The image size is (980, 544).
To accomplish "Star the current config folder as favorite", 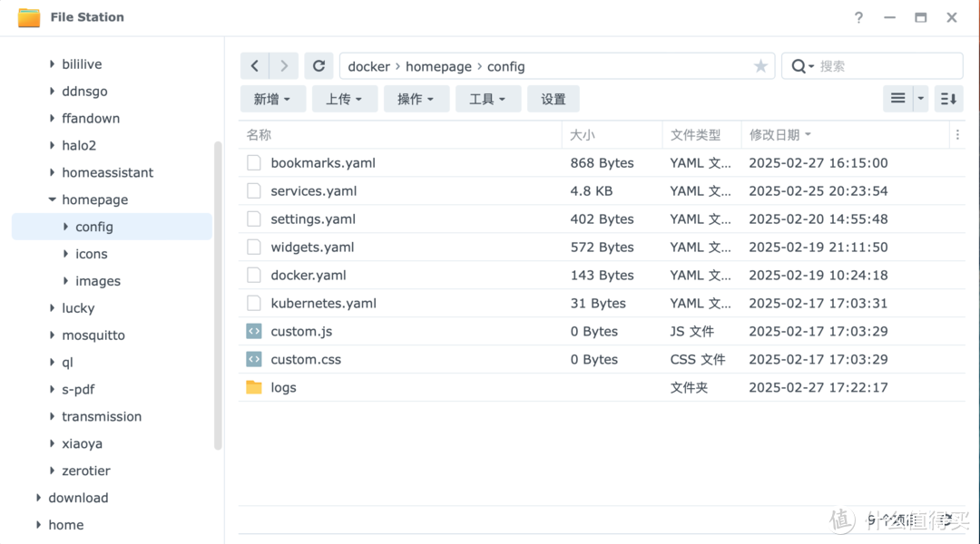I will click(759, 65).
